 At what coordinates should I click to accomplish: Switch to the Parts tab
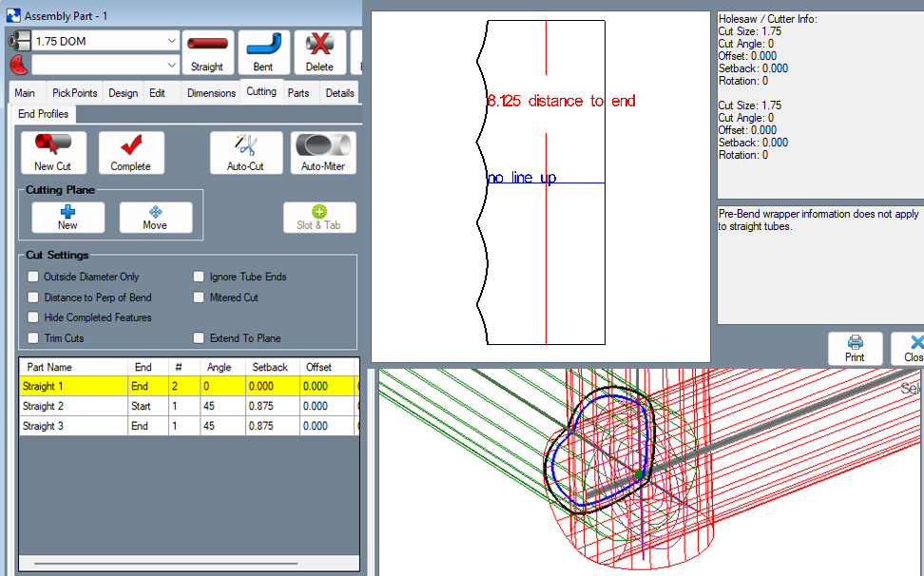point(298,93)
